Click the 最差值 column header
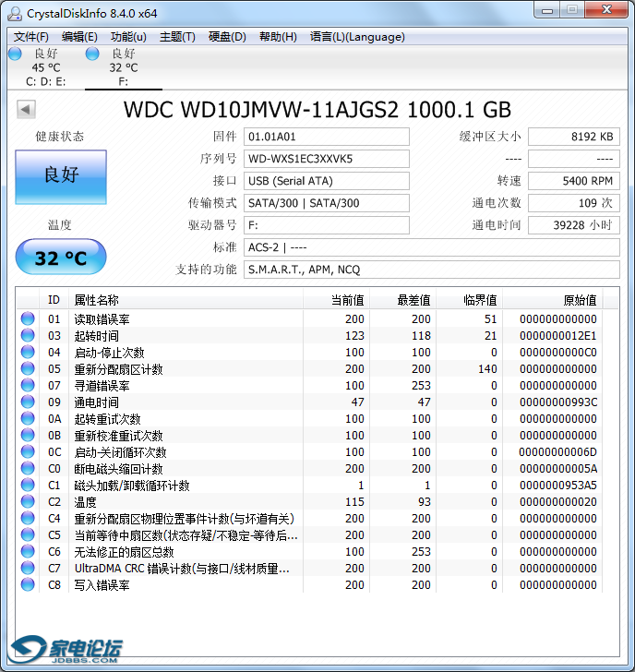This screenshot has width=635, height=672. tap(402, 300)
